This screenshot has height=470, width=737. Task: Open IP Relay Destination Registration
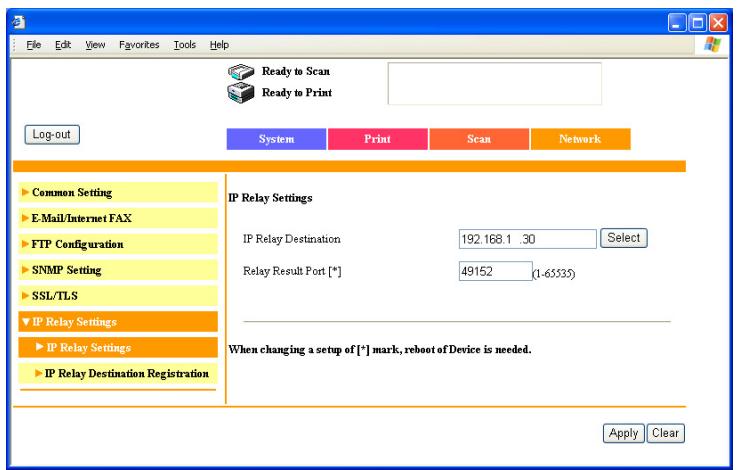point(118,373)
